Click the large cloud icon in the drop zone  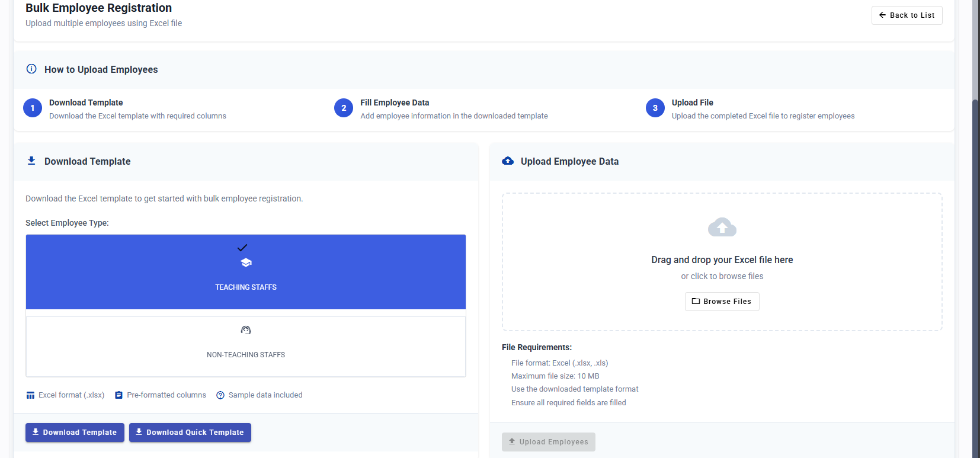click(722, 227)
